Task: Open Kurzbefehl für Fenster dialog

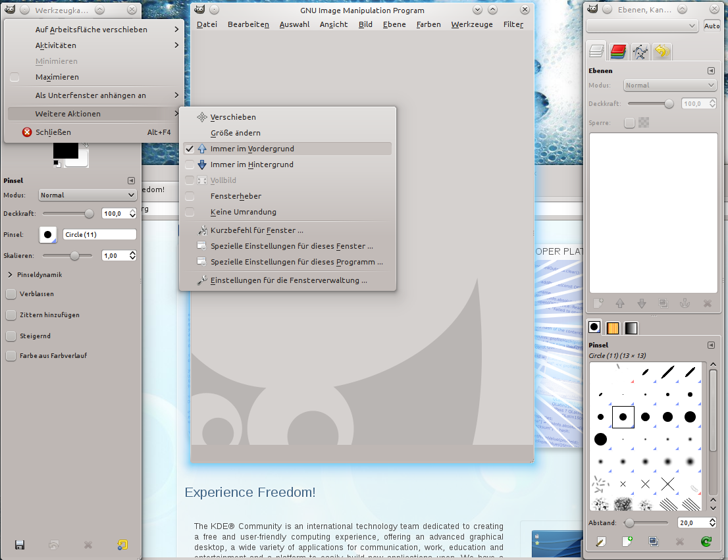Action: click(x=288, y=230)
